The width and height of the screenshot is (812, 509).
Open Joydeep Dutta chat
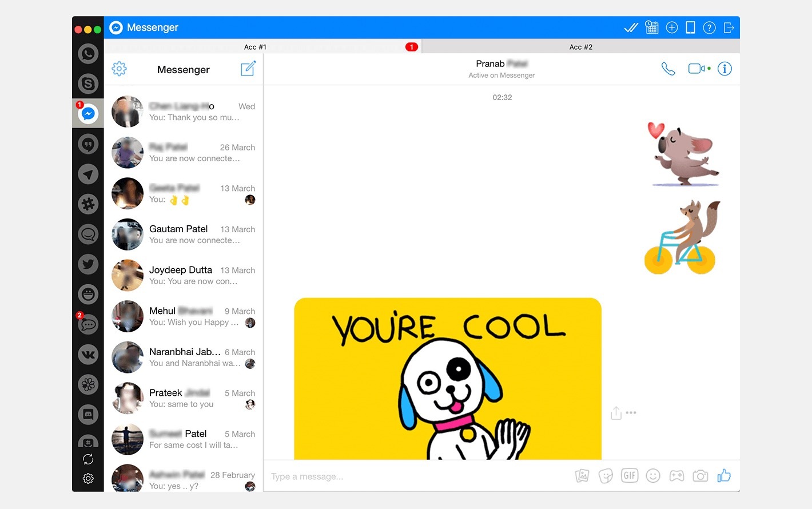coord(184,276)
